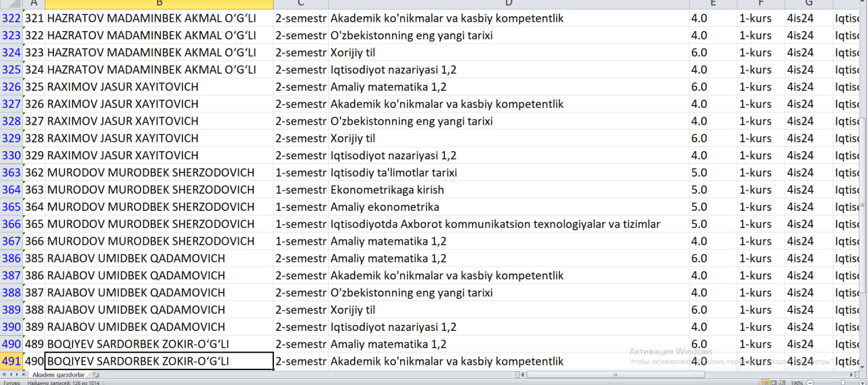Select 'Xorijiy til' cell in row 324
This screenshot has width=868, height=385.
509,52
